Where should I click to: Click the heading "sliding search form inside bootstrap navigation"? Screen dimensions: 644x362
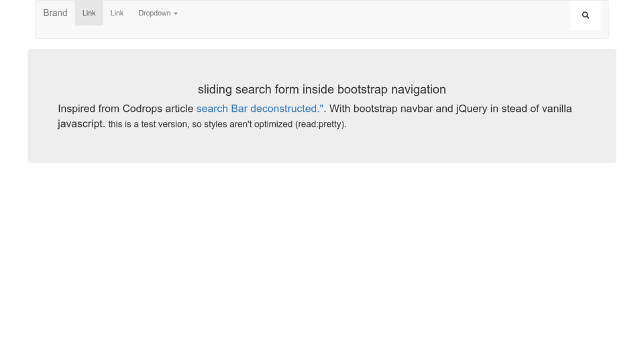tap(321, 90)
